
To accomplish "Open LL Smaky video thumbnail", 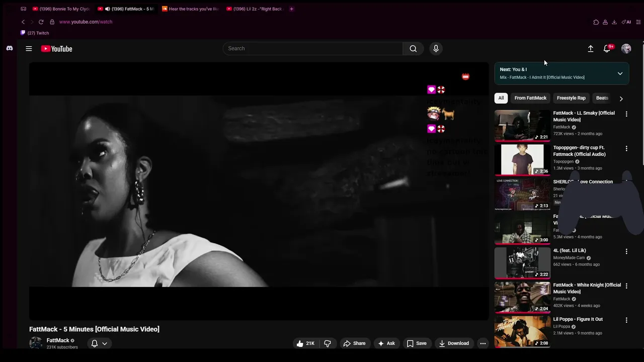I will point(522,126).
